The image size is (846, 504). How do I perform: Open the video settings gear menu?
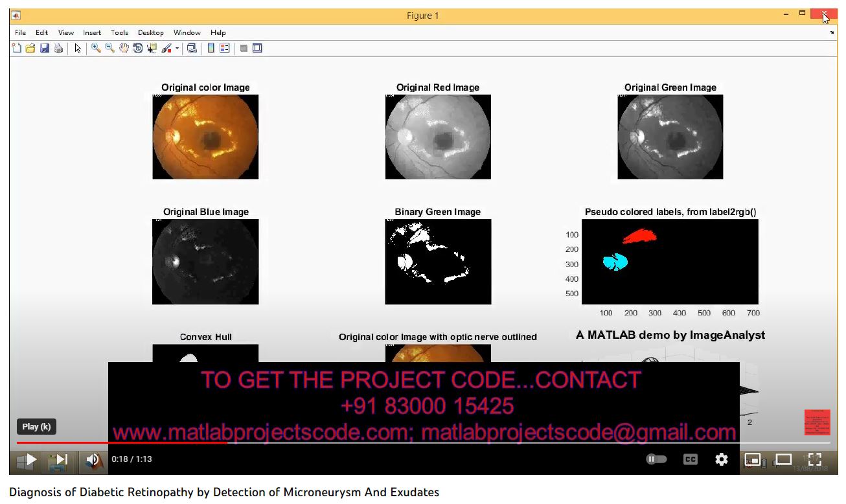coord(722,459)
